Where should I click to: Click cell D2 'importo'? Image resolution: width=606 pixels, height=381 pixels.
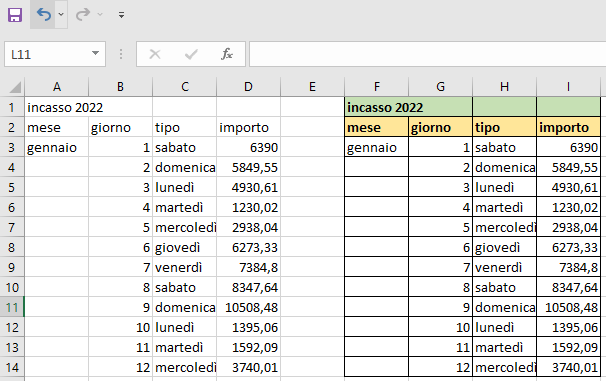point(249,127)
